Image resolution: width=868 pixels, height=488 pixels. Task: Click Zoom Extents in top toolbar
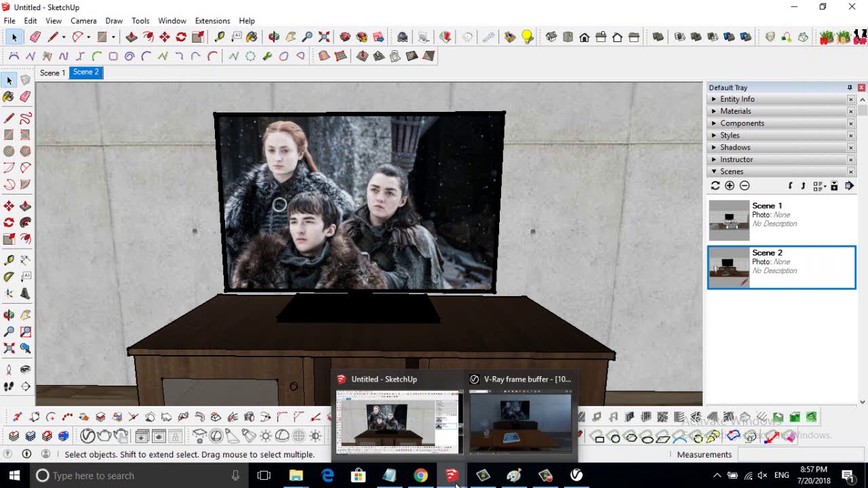coord(324,37)
